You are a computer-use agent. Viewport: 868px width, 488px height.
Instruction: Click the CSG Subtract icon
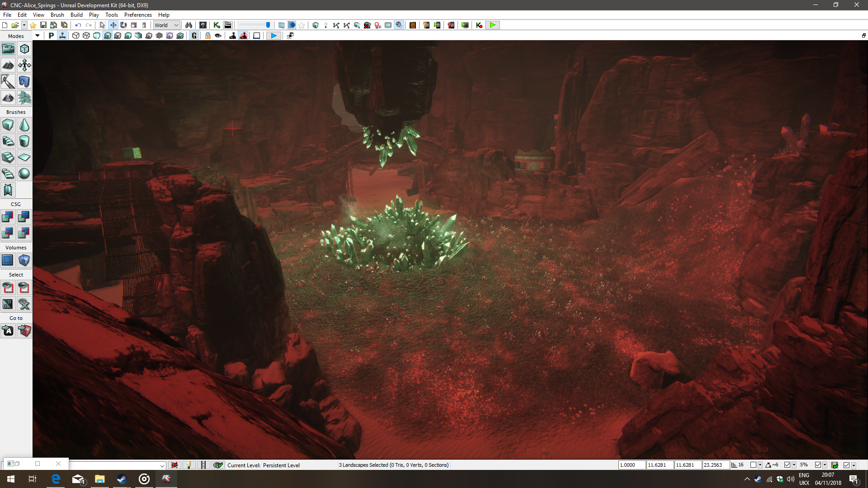coord(24,217)
